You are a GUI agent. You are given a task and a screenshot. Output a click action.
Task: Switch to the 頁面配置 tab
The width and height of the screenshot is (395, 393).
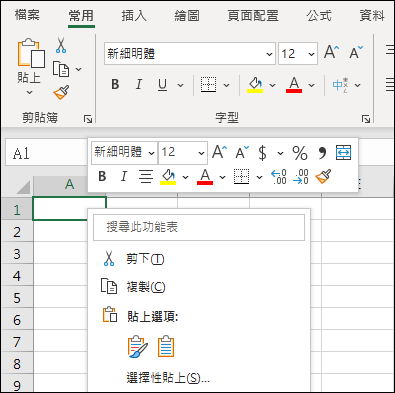[253, 16]
